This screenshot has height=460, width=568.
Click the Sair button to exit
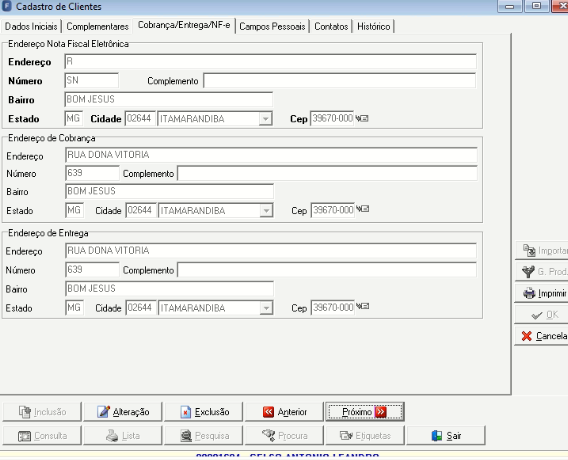tap(446, 436)
